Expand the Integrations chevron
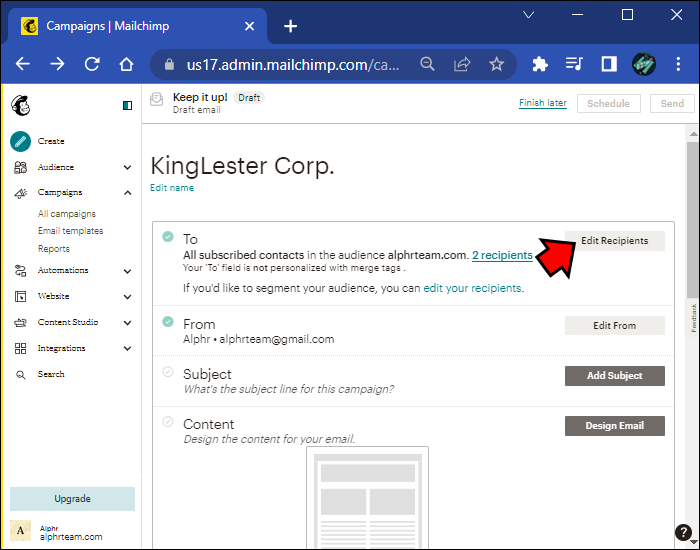 [128, 349]
